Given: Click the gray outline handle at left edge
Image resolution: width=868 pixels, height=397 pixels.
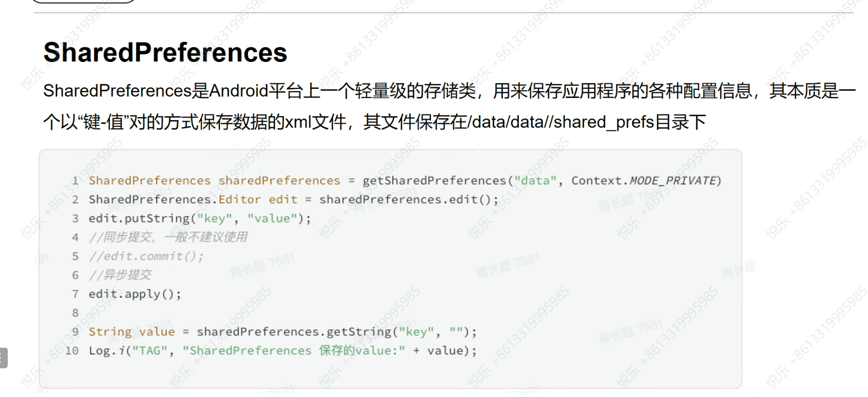Looking at the screenshot, I should 3,358.
